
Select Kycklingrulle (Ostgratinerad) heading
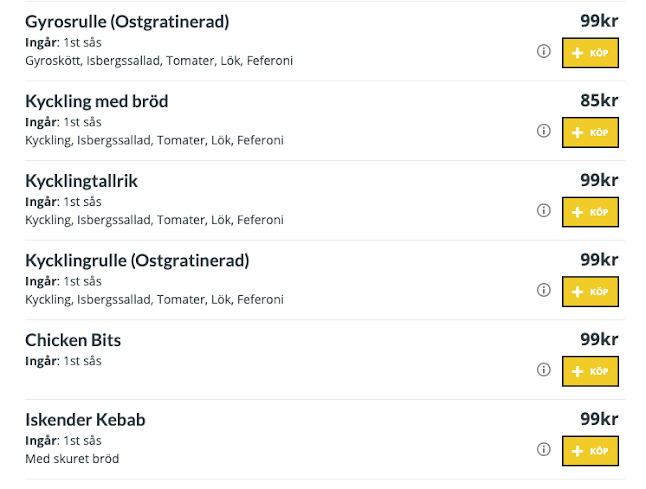pyautogui.click(x=137, y=261)
